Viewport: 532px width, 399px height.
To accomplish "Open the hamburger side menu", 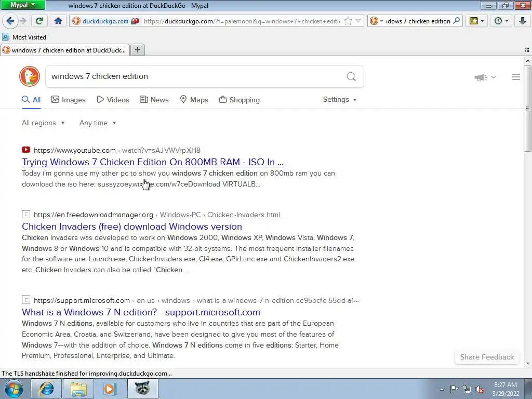I will (x=516, y=77).
